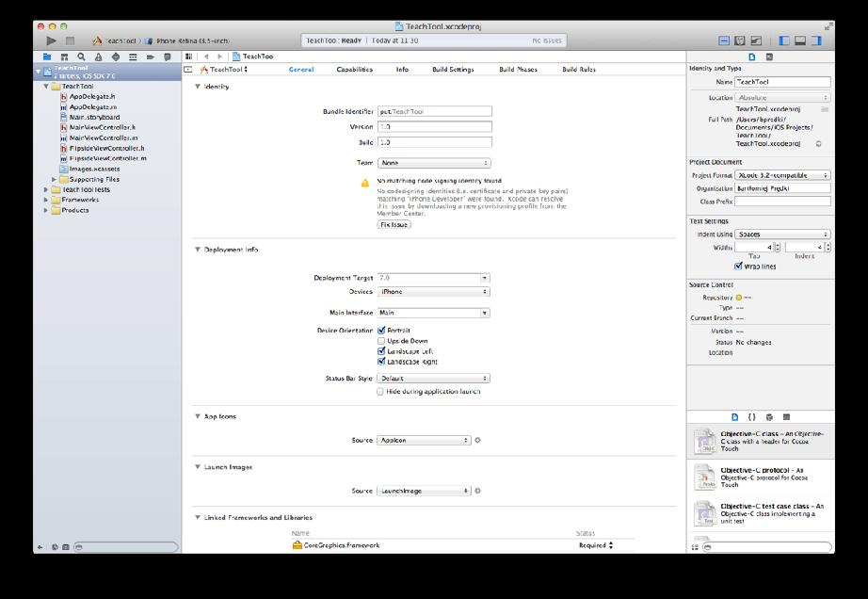This screenshot has height=599, width=868.
Task: Show the File Template library
Action: click(734, 417)
